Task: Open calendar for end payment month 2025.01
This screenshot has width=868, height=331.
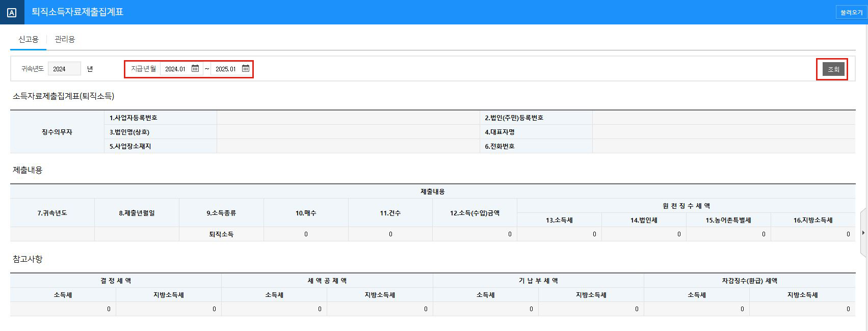Action: pos(246,68)
